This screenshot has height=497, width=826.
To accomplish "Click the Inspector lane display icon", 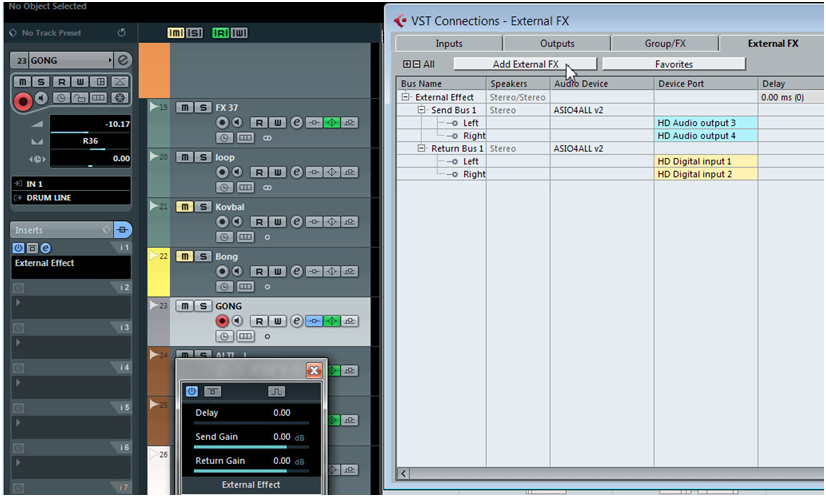I will coord(99,98).
